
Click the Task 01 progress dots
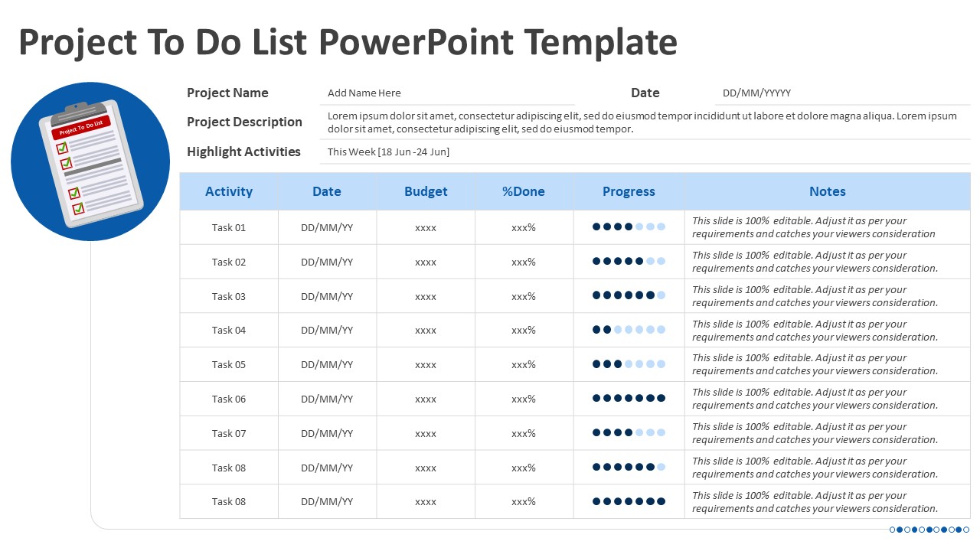pyautogui.click(x=629, y=227)
